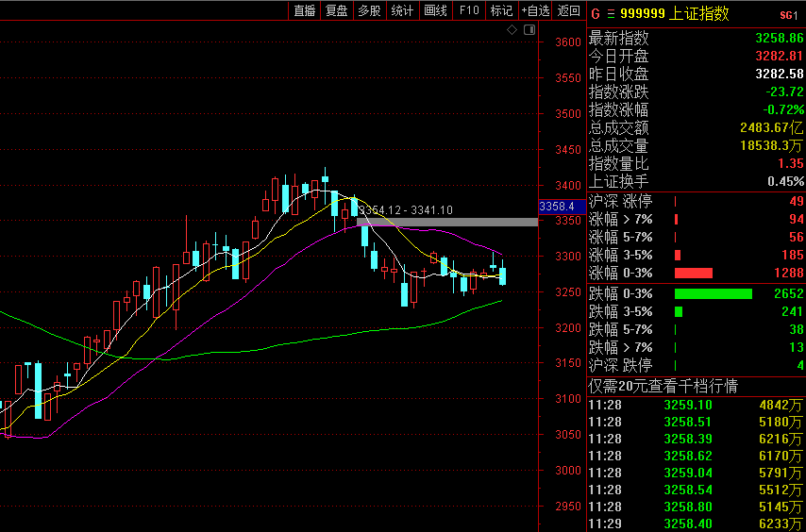
Task: Click the blue 3358.4 price tag on axis
Action: pos(563,207)
